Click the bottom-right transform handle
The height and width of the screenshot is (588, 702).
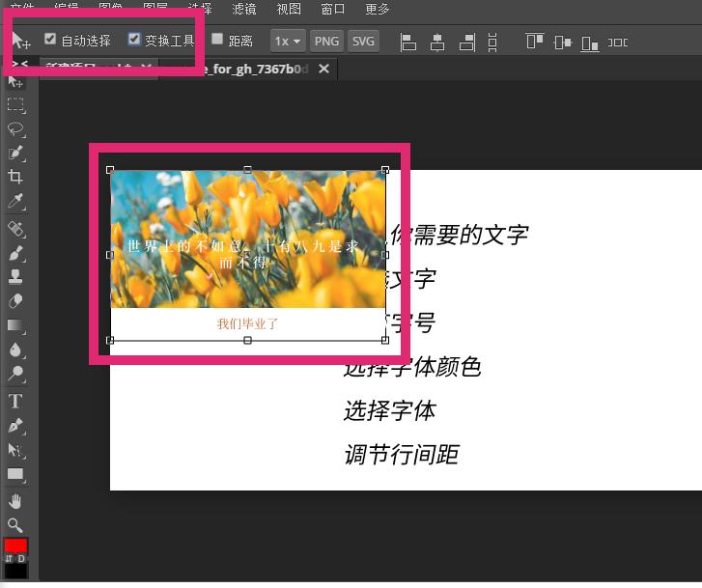[385, 341]
